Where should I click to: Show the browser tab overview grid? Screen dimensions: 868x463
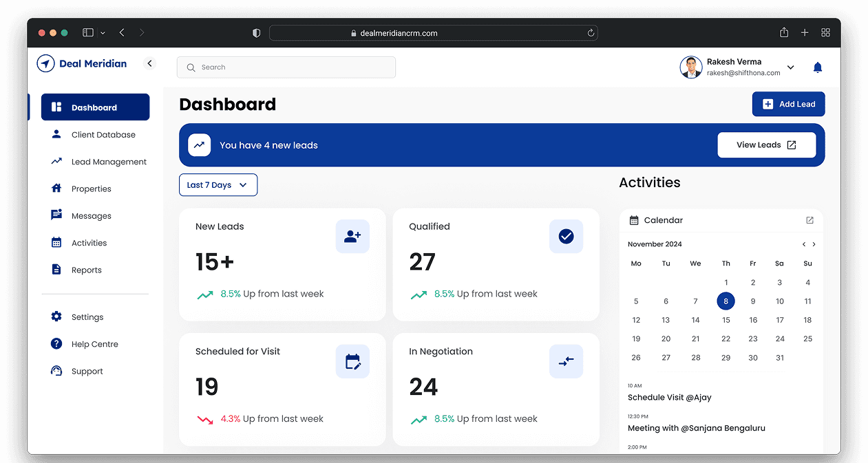click(826, 32)
